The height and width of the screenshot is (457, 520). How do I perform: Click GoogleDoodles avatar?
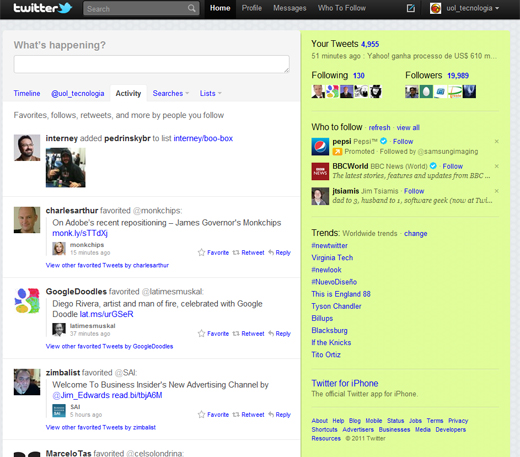pos(27,301)
